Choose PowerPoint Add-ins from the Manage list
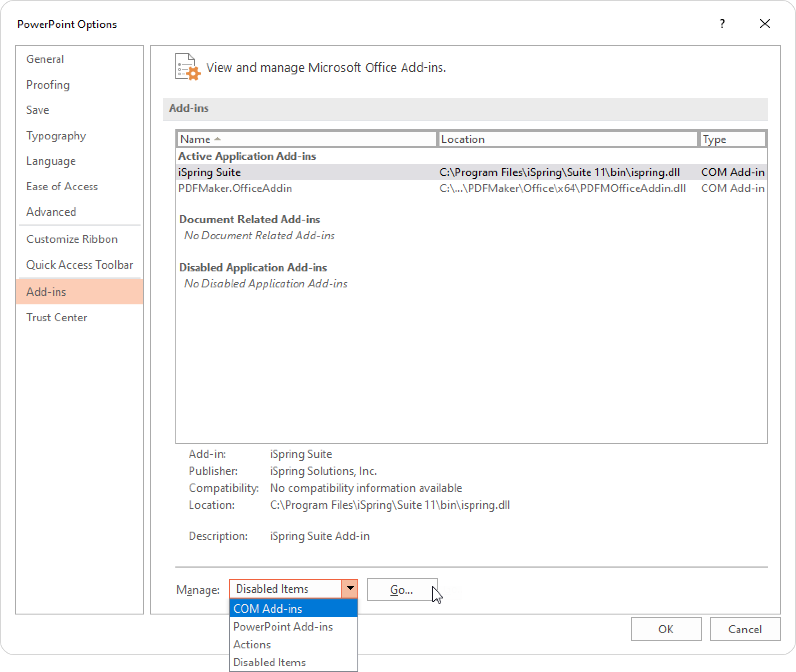The height and width of the screenshot is (672, 796). pyautogui.click(x=294, y=627)
